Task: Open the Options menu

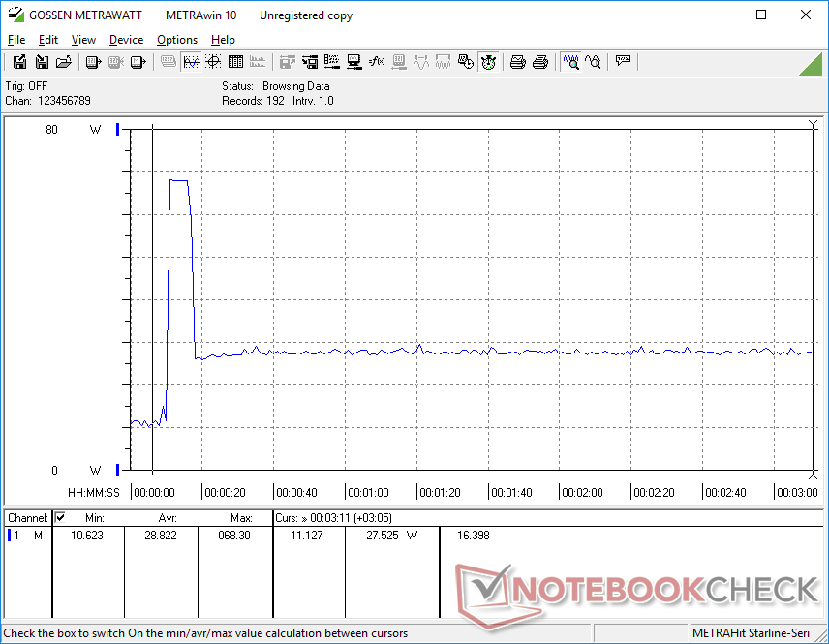Action: [177, 40]
